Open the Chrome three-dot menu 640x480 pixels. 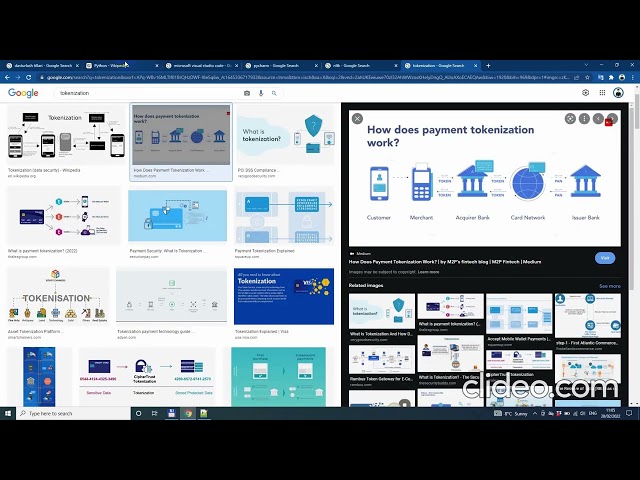pyautogui.click(x=633, y=77)
